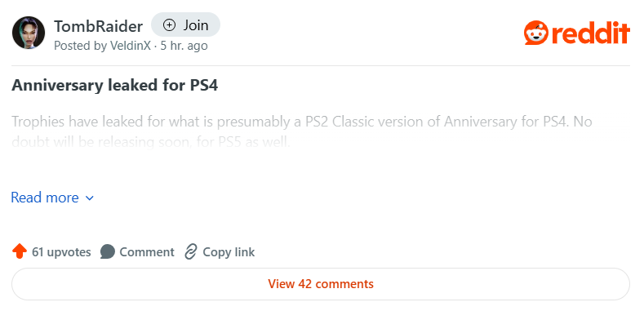Image resolution: width=644 pixels, height=311 pixels.
Task: Open post 'Anniversary leaked for PS4'
Action: [x=114, y=86]
